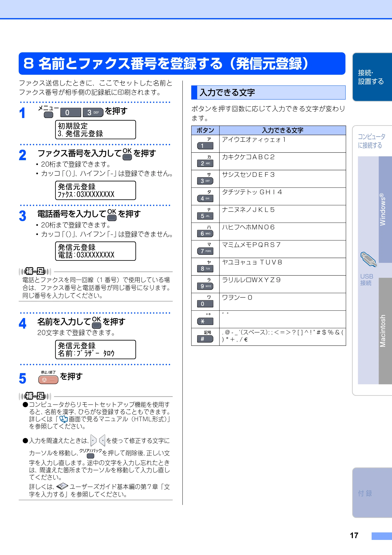Click the メニュー button icon in step 1

48,114
